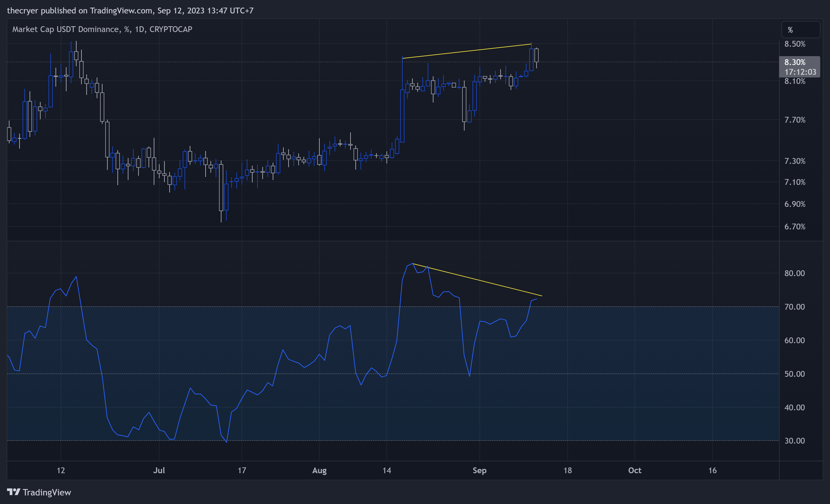830x504 pixels.
Task: Select the yellow descending trendline on the RSI
Action: 477,280
